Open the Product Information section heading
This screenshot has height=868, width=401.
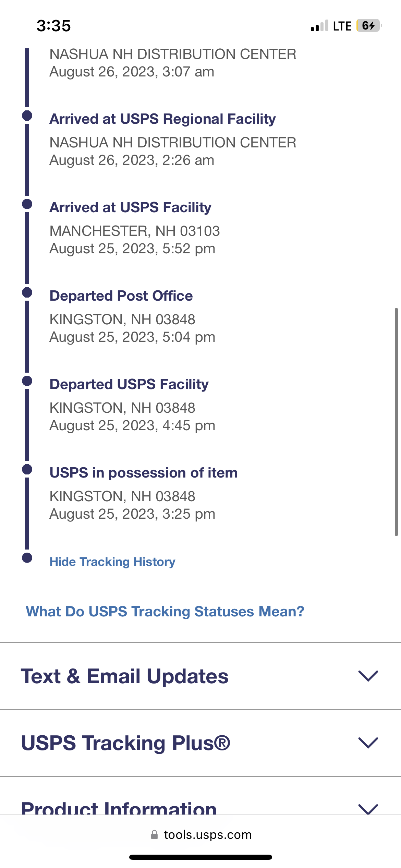[119, 808]
